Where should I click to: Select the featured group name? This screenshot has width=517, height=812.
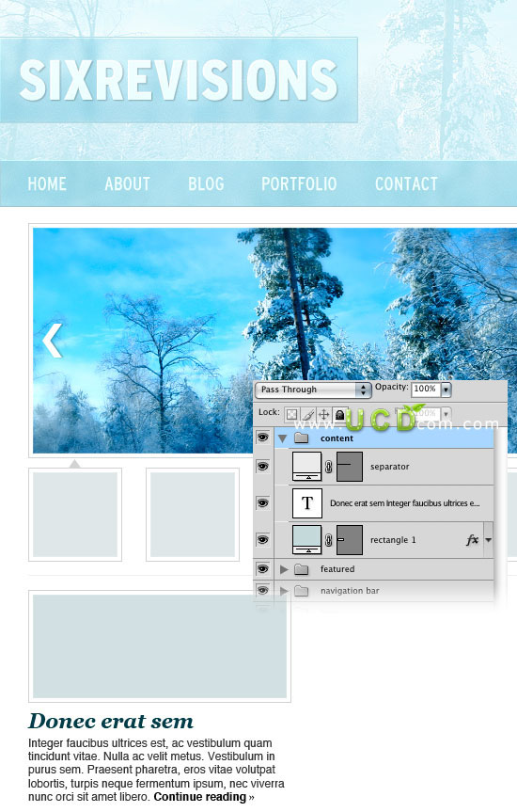coord(337,569)
